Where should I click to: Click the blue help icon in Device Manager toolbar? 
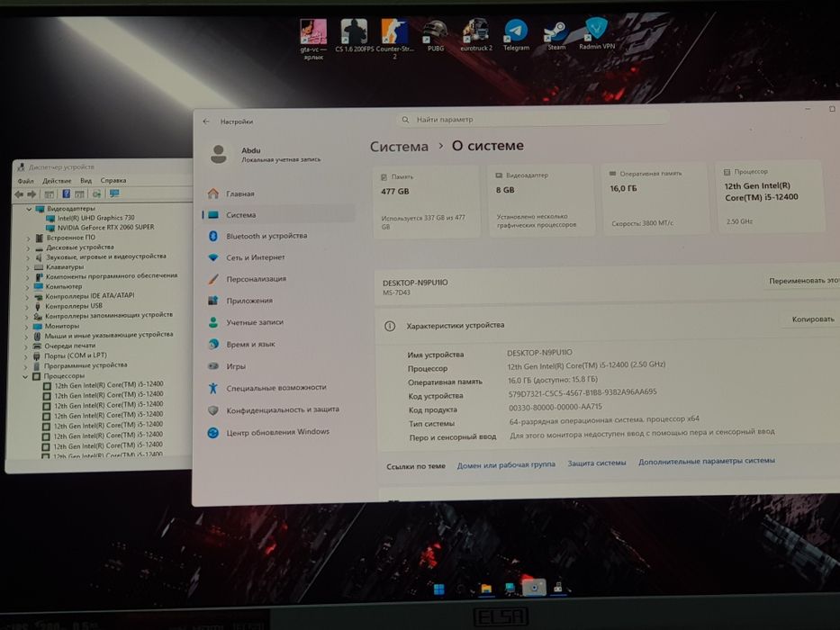coord(67,193)
